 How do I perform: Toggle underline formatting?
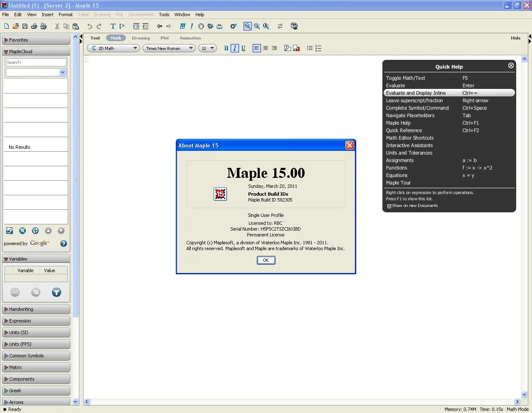coord(244,48)
